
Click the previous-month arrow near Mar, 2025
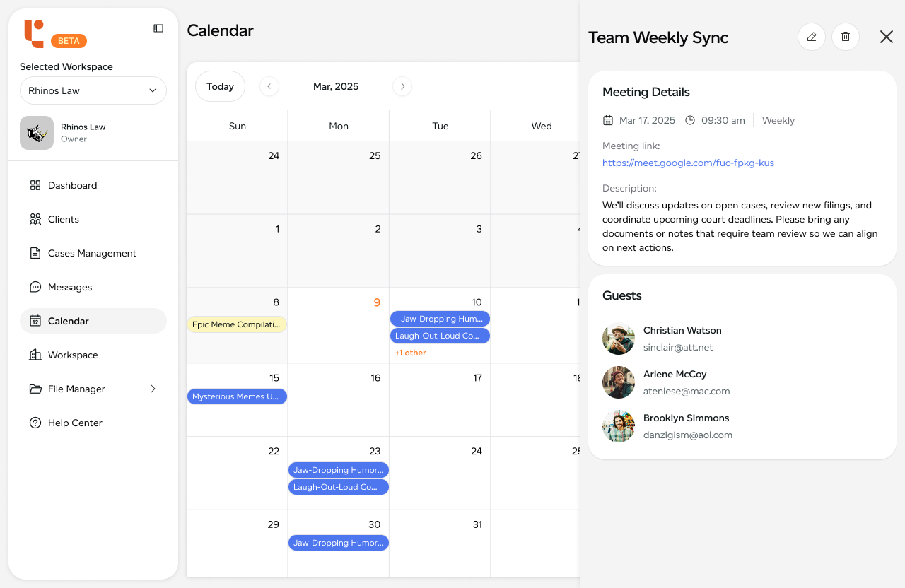269,86
